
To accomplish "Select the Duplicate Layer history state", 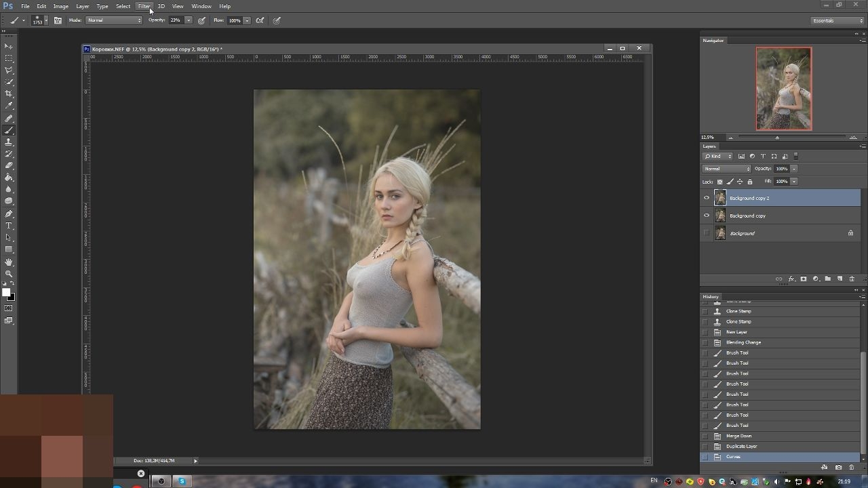I will click(x=780, y=447).
